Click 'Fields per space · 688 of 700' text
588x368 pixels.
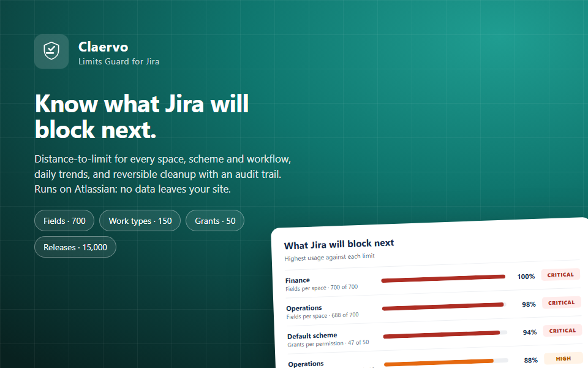(323, 316)
